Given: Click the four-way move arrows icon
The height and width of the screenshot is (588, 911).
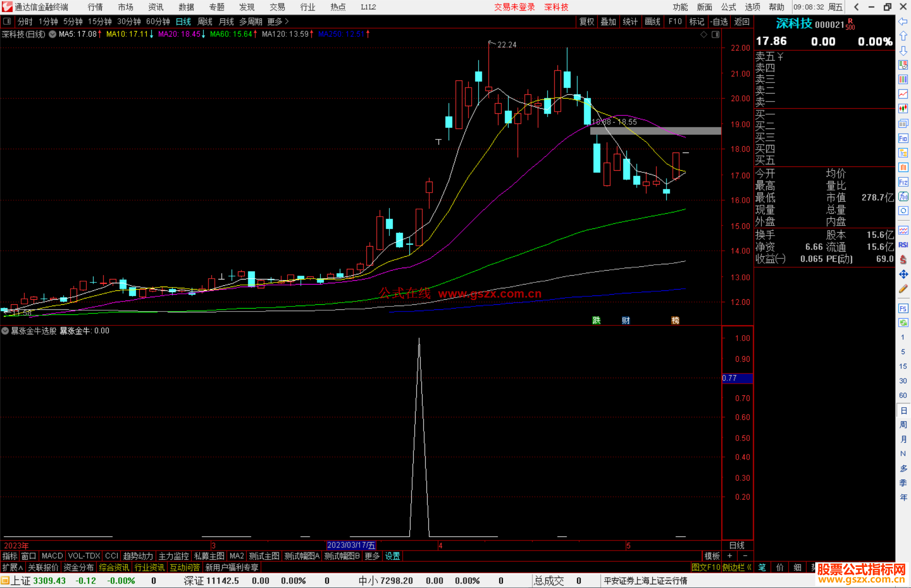Looking at the screenshot, I should 903,274.
